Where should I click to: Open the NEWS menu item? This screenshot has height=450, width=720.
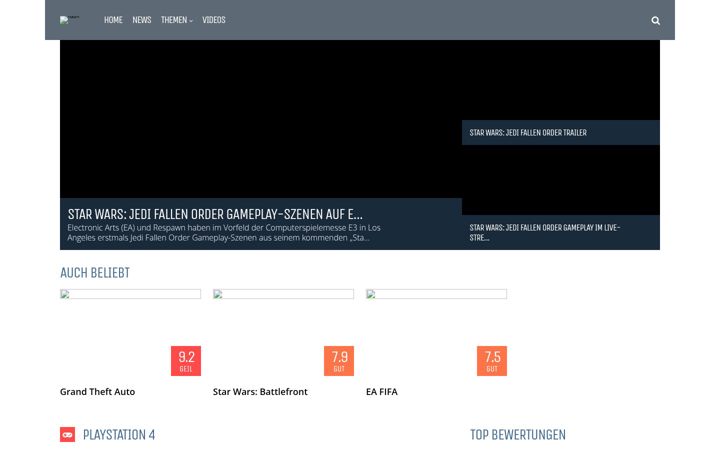[141, 20]
